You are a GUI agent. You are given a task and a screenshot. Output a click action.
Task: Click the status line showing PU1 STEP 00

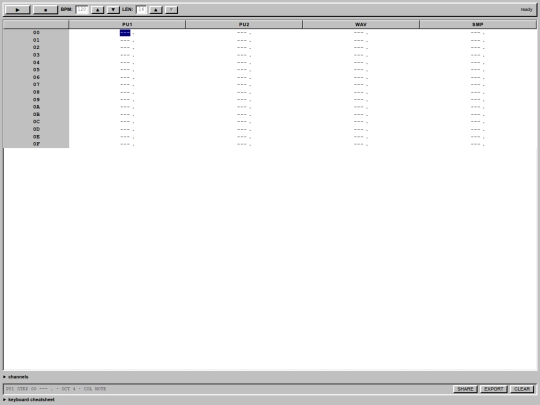56,389
